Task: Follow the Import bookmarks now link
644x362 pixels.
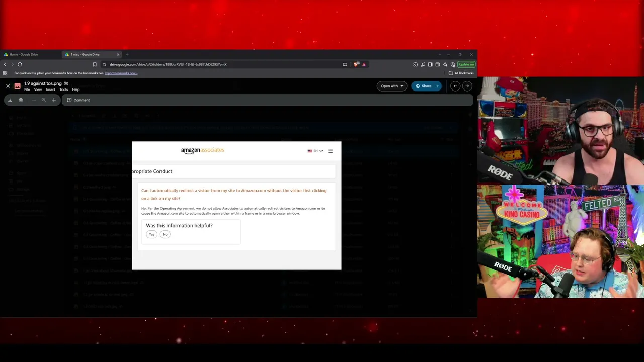Action: click(x=121, y=73)
